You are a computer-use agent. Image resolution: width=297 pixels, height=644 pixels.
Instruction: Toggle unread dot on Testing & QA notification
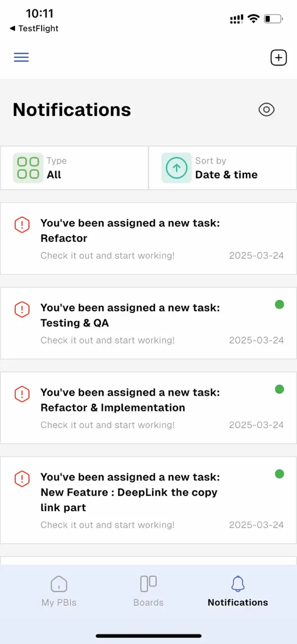coord(280,304)
